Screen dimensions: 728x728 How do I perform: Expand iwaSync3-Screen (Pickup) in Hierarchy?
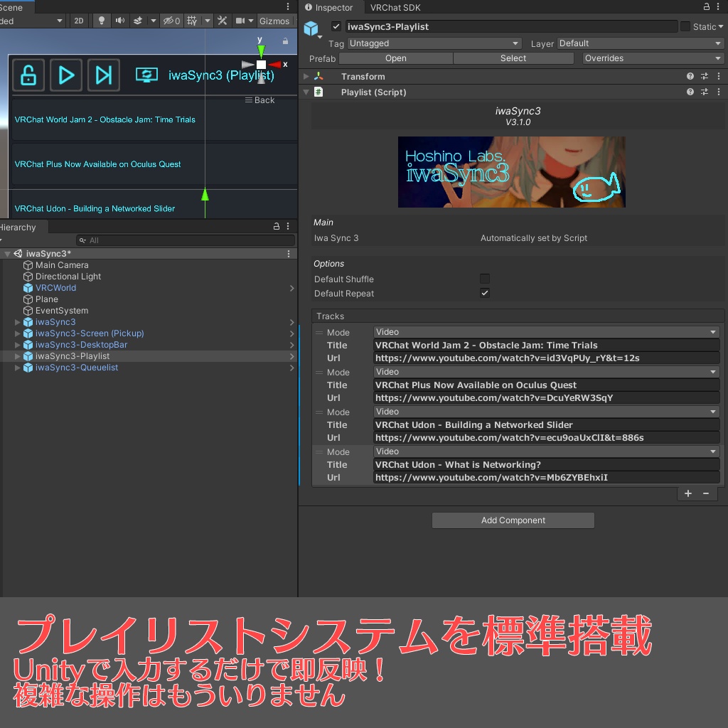click(x=17, y=333)
